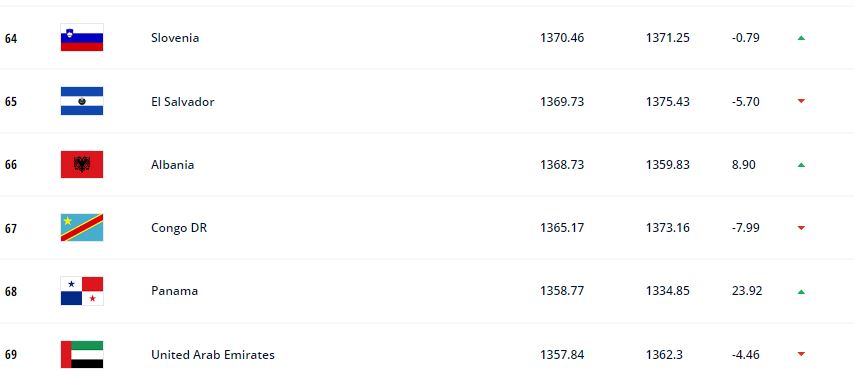Open the El Salvador team link
854x385 pixels.
182,102
